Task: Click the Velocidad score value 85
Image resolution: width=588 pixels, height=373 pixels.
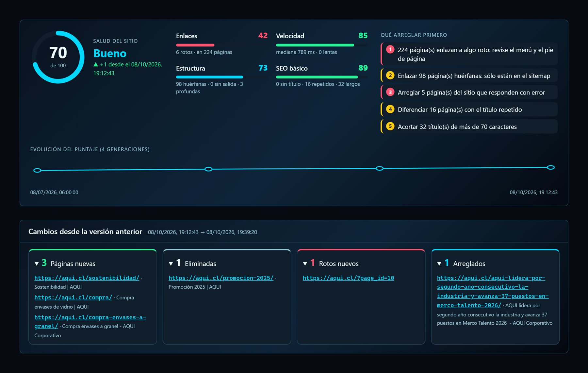Action: coord(363,36)
